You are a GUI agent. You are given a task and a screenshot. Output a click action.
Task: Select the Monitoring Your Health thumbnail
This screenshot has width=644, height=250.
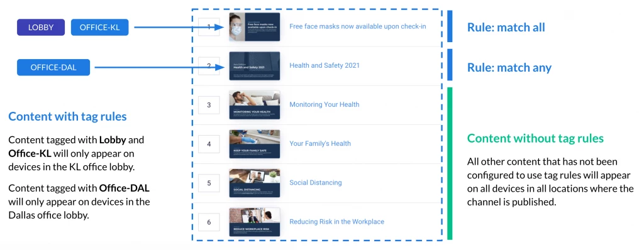point(255,105)
